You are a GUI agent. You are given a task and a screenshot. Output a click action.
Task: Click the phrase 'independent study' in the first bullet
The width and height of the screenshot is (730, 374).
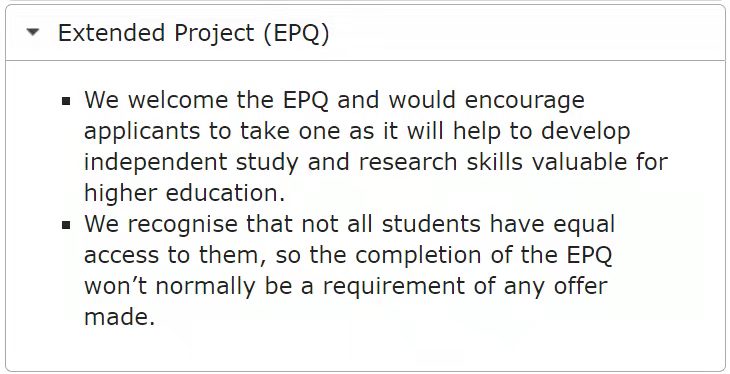[x=191, y=163]
